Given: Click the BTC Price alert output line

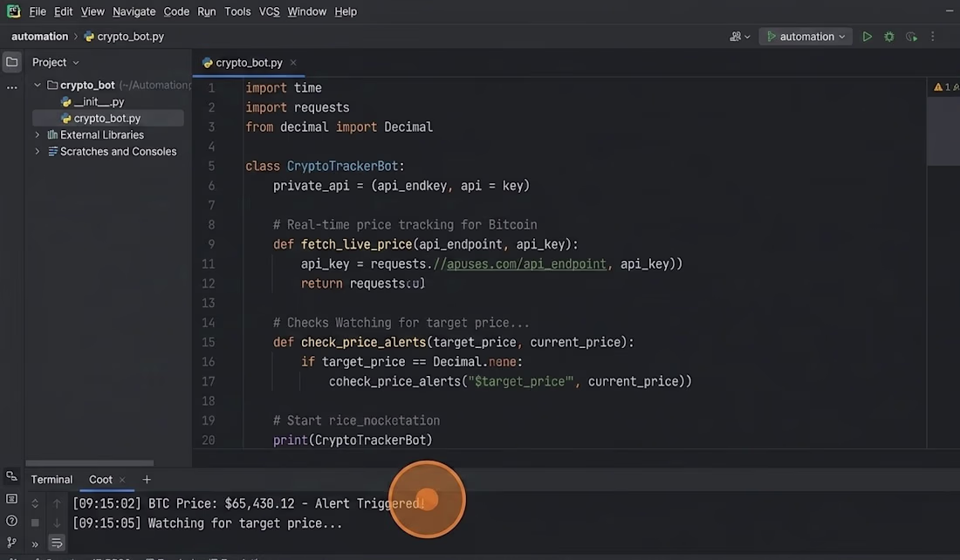Looking at the screenshot, I should 249,503.
